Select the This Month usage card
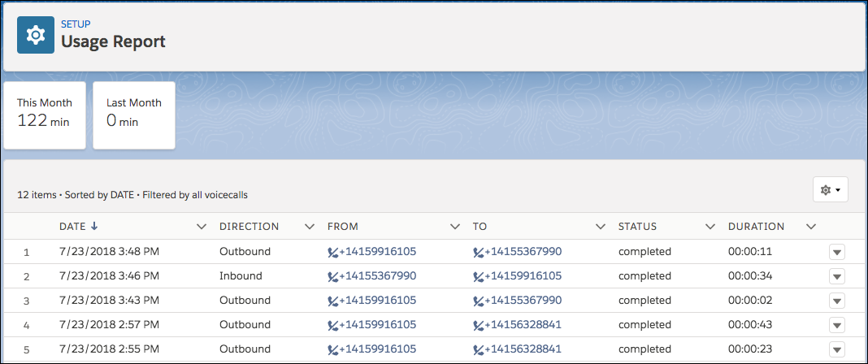This screenshot has width=868, height=364. point(45,115)
